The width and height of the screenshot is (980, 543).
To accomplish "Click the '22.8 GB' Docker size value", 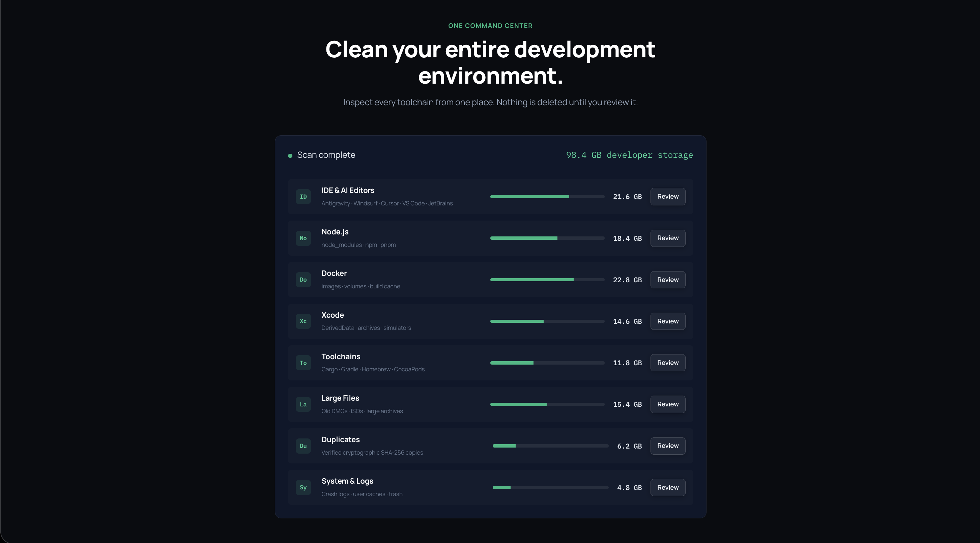I will tap(627, 280).
